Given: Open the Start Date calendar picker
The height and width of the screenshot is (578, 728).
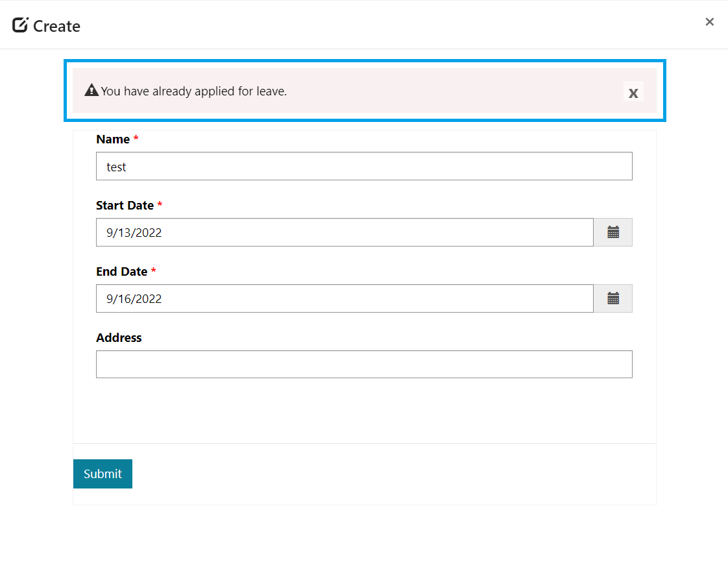Looking at the screenshot, I should (x=613, y=232).
